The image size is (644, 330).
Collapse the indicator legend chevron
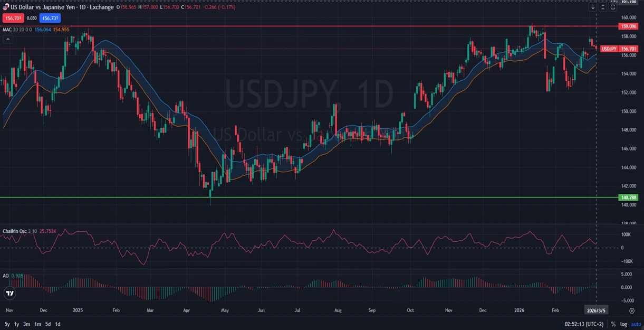(7, 39)
